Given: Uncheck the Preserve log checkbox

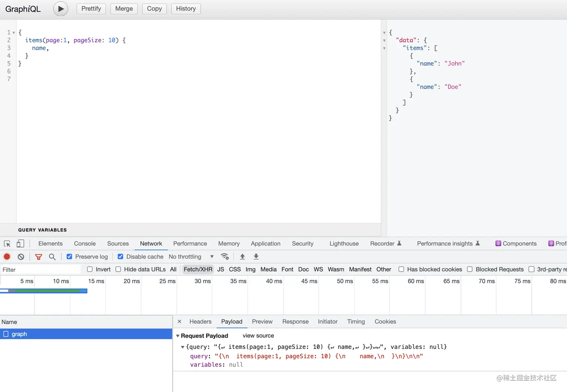Looking at the screenshot, I should (69, 257).
